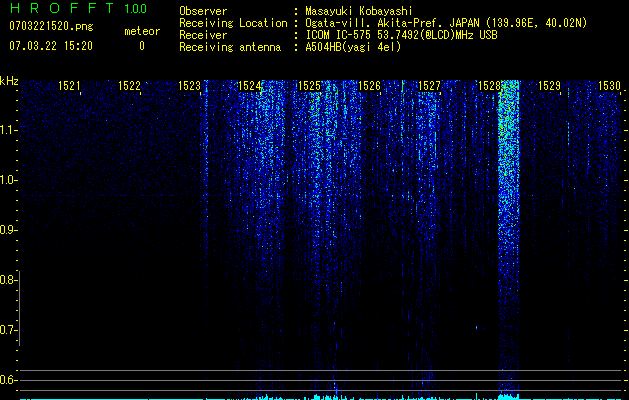Click the 1530 time marker

tap(609, 85)
